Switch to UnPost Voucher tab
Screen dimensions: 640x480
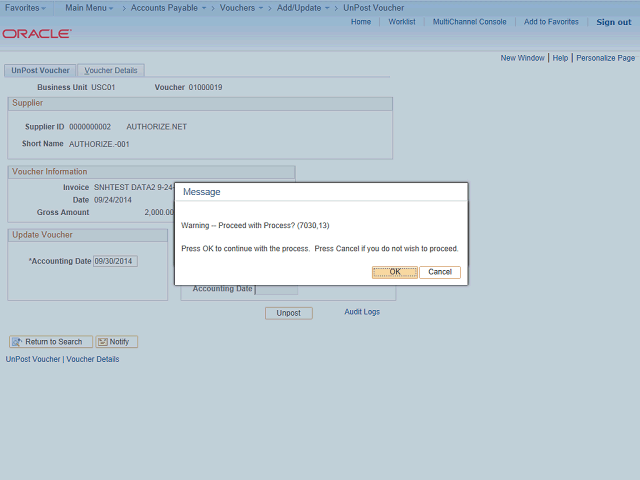point(40,70)
